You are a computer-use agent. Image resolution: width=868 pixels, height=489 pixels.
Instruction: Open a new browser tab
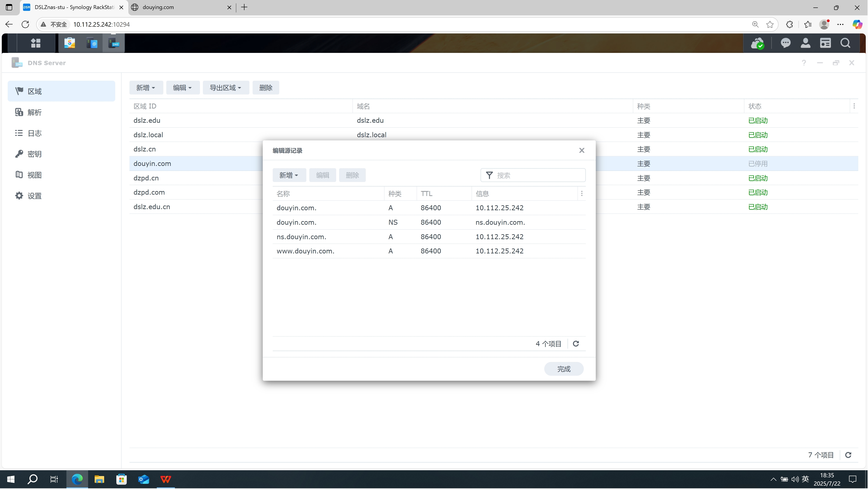[244, 7]
